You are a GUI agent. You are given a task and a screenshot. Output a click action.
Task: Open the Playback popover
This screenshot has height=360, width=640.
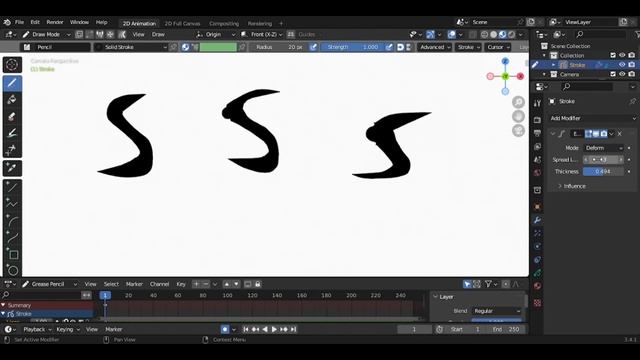coord(37,329)
